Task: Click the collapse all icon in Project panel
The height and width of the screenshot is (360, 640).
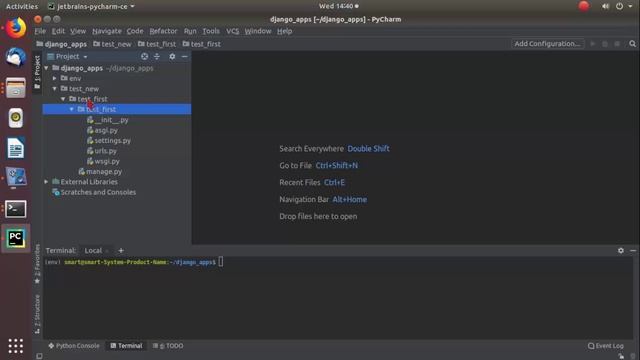Action: [x=157, y=56]
